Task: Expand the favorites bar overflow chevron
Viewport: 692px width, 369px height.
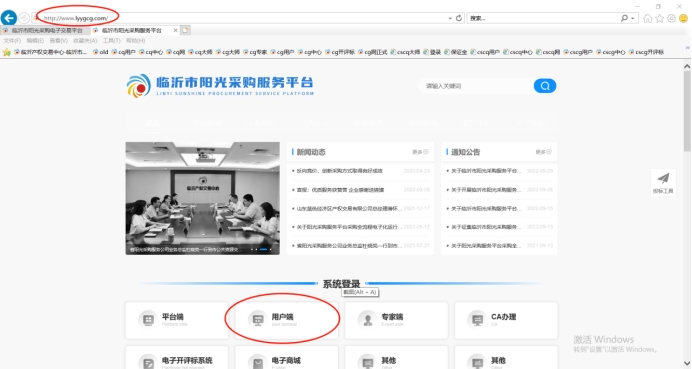Action: pos(687,48)
